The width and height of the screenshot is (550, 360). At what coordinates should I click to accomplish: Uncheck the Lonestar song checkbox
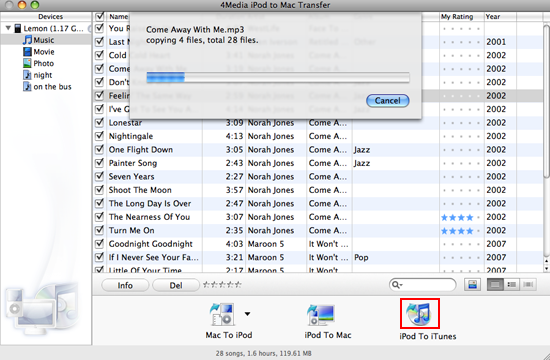click(x=100, y=122)
